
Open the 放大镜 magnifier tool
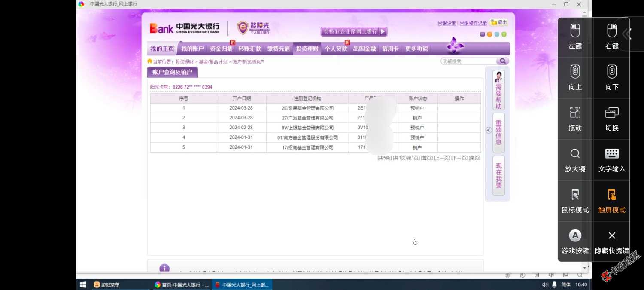575,158
